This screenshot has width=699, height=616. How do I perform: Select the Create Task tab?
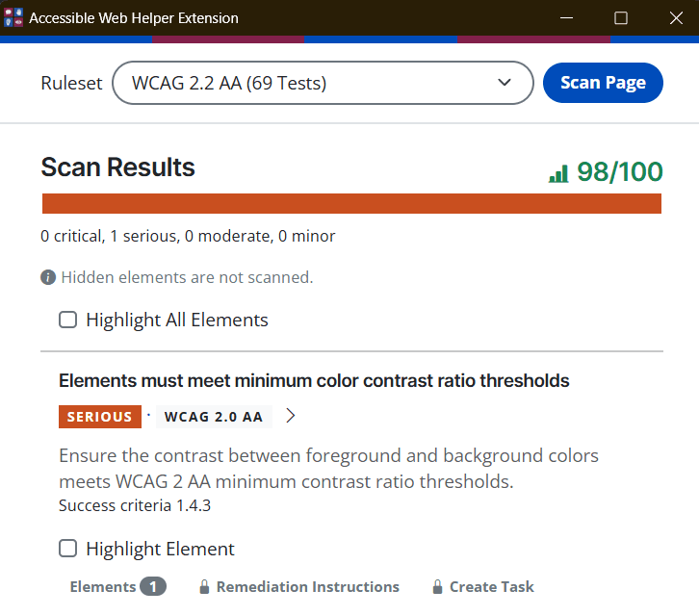pyautogui.click(x=491, y=586)
